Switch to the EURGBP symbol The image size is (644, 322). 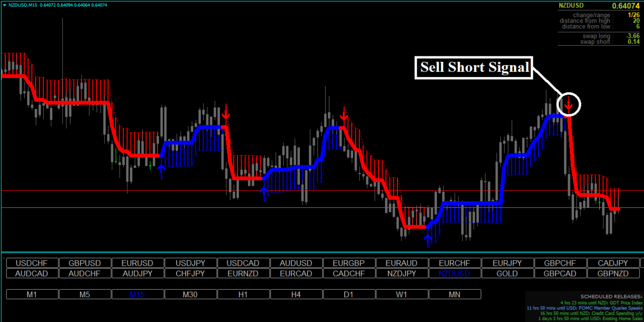tap(349, 263)
